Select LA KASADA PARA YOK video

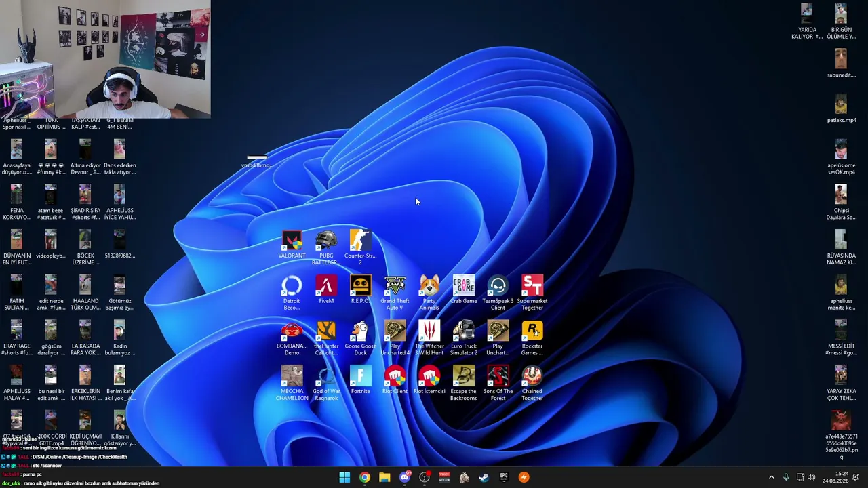(x=85, y=338)
